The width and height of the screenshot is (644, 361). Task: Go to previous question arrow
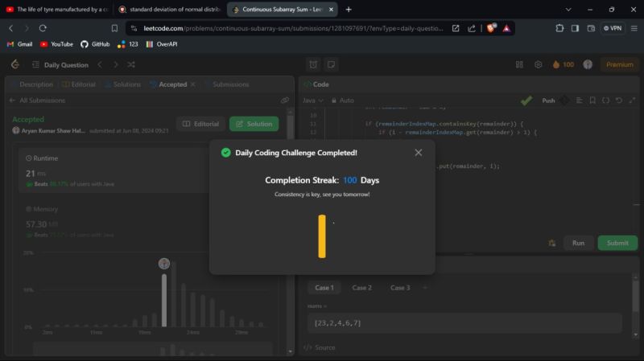tap(100, 64)
